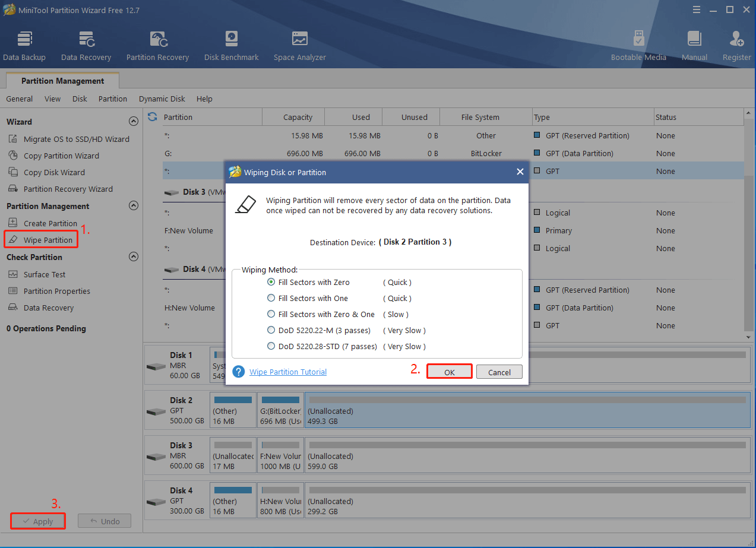
Task: Select G: BitLocker partition block on Disk 2
Action: [280, 411]
